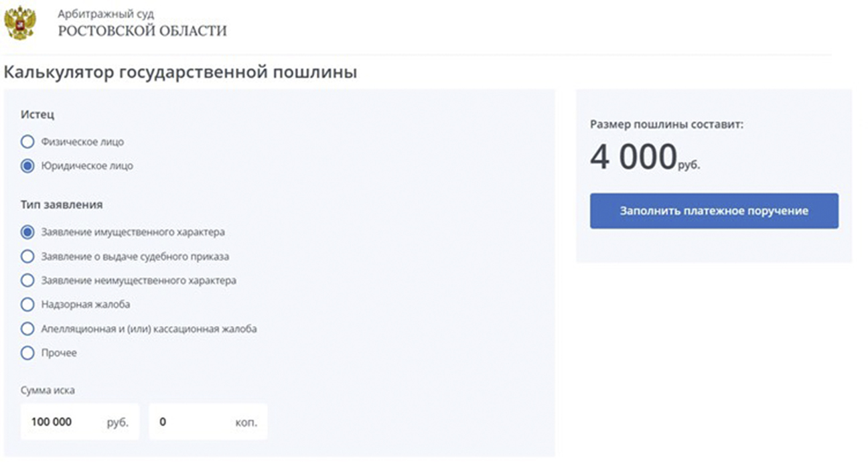Click the Калькулятор государственной пошлины heading
Screen dimensions: 868x466
coord(179,72)
